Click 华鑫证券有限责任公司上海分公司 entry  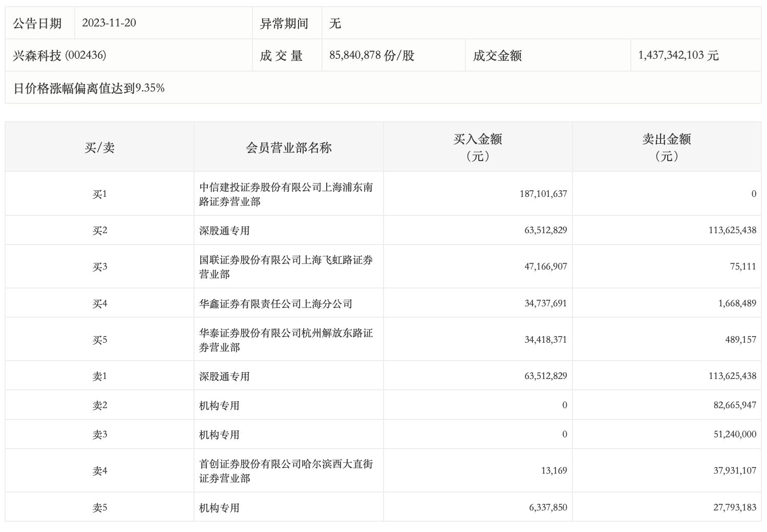tap(275, 304)
